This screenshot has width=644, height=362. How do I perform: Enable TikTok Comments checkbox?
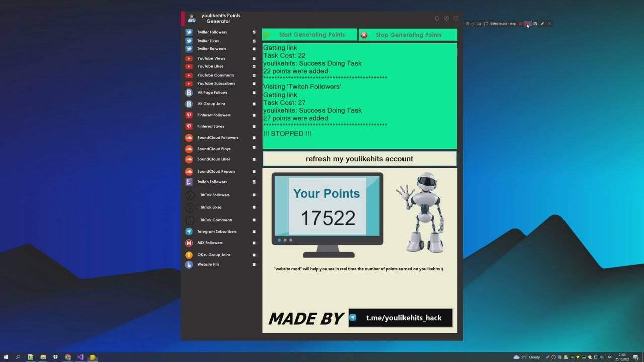(x=254, y=220)
